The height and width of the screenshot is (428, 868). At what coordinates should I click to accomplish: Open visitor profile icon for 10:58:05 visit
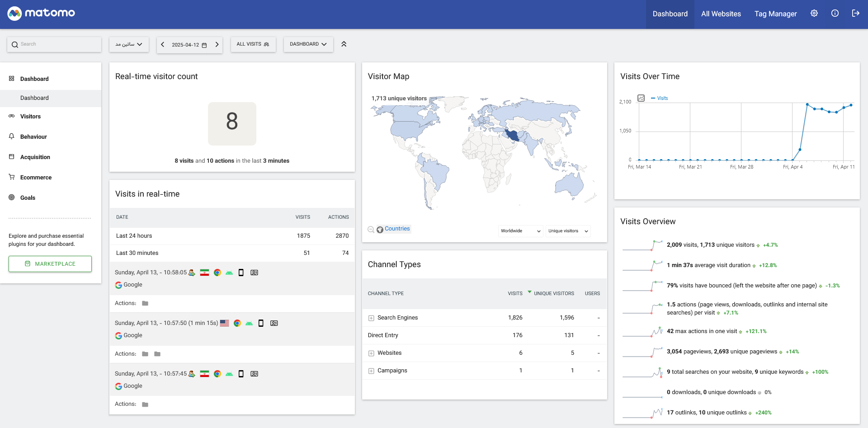pyautogui.click(x=255, y=273)
